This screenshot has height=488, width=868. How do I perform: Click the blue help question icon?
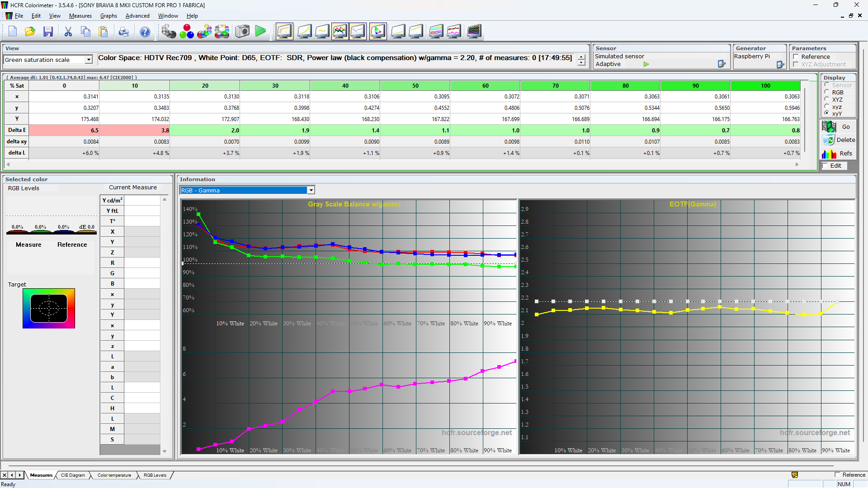click(x=145, y=32)
